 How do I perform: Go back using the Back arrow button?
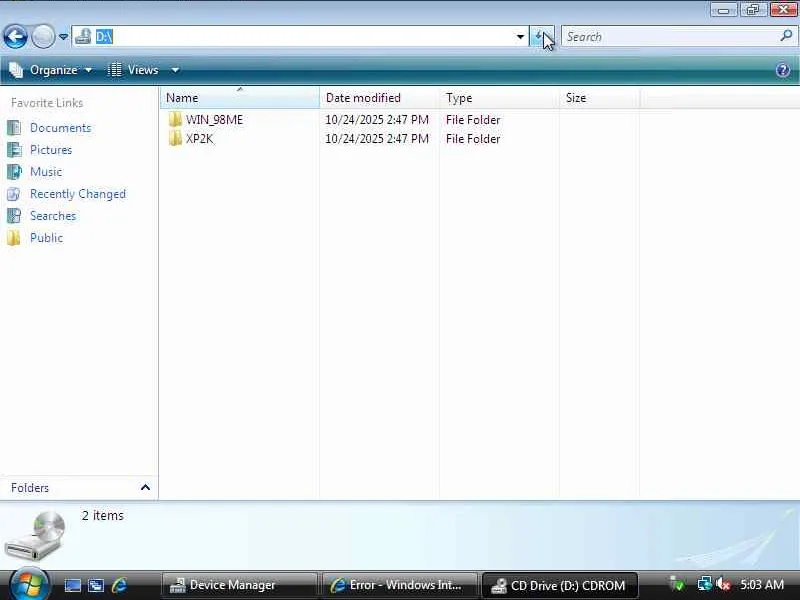15,36
